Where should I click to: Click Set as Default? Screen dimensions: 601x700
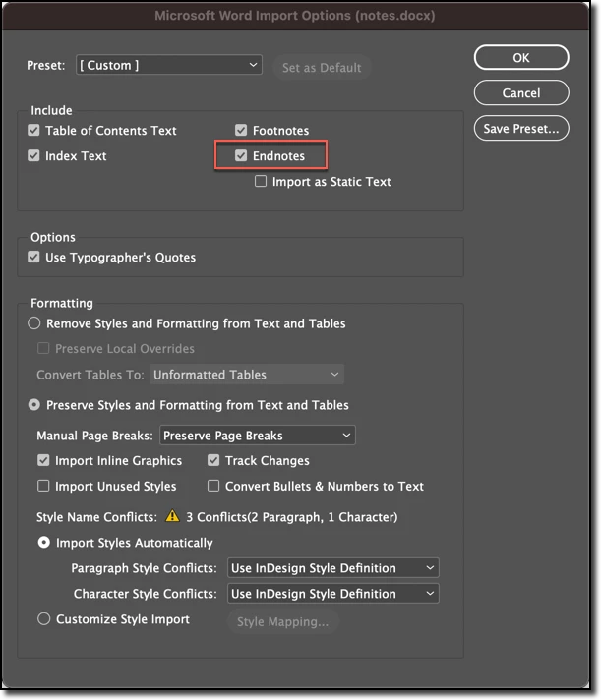click(x=322, y=68)
